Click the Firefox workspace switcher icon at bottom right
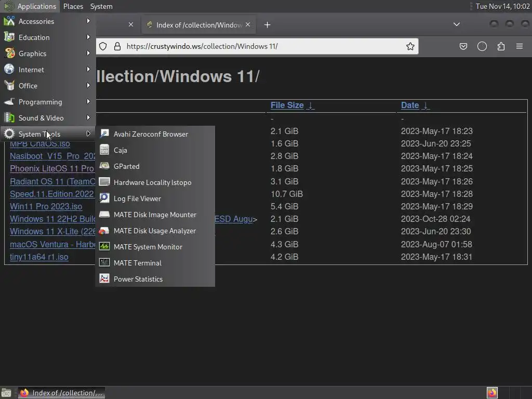The image size is (532, 399). [x=492, y=393]
